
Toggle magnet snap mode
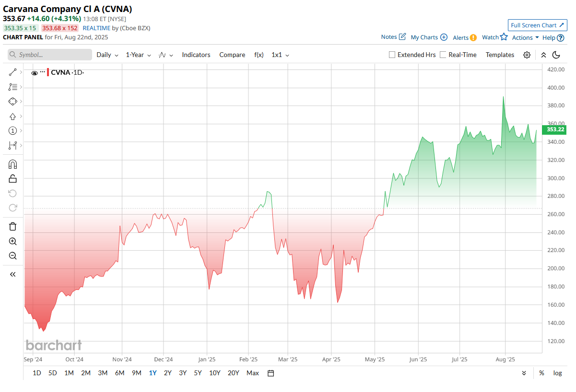click(x=13, y=164)
